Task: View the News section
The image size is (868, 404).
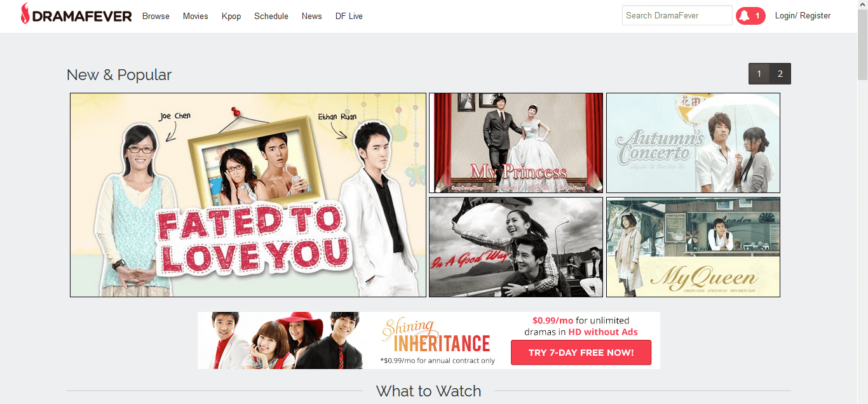Action: pos(311,16)
